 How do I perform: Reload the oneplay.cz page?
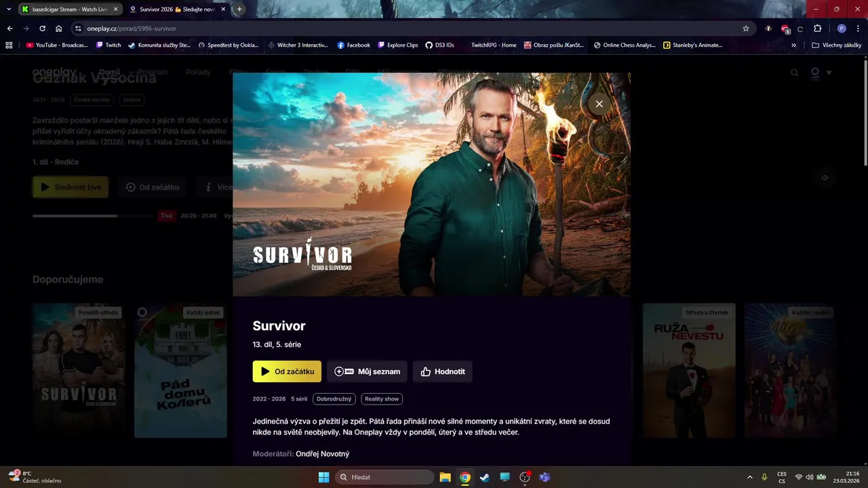pyautogui.click(x=42, y=28)
